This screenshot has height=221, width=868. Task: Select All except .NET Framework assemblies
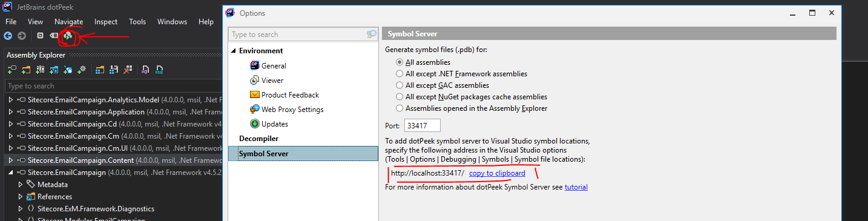pos(399,73)
